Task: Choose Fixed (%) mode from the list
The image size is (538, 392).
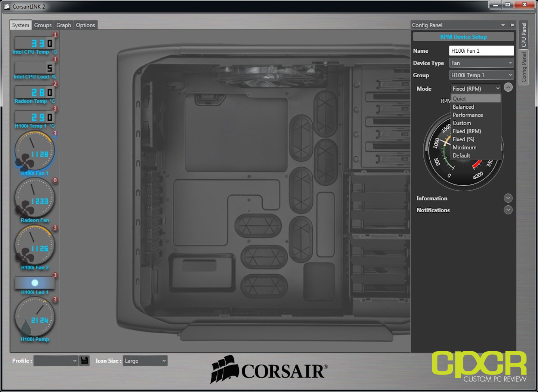Action: pyautogui.click(x=476, y=139)
